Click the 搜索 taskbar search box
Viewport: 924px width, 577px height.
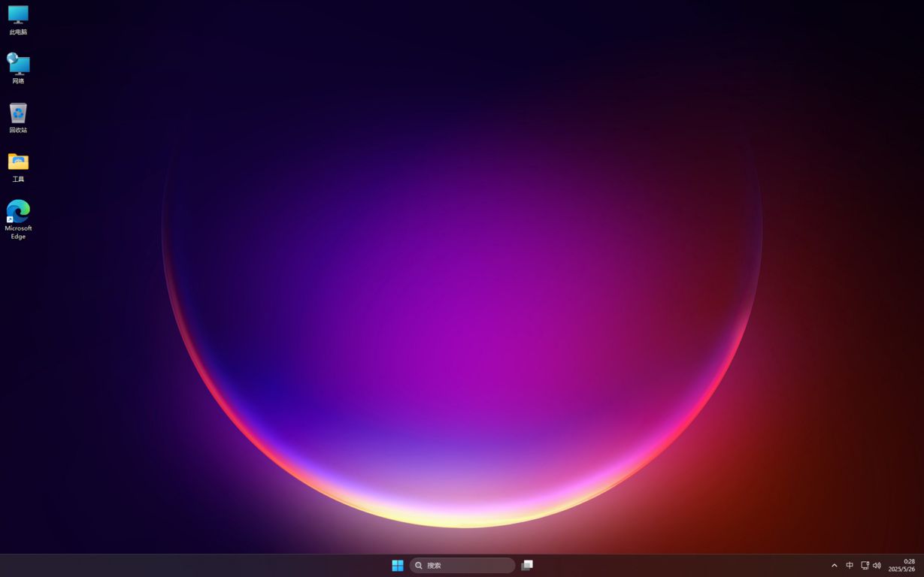462,566
